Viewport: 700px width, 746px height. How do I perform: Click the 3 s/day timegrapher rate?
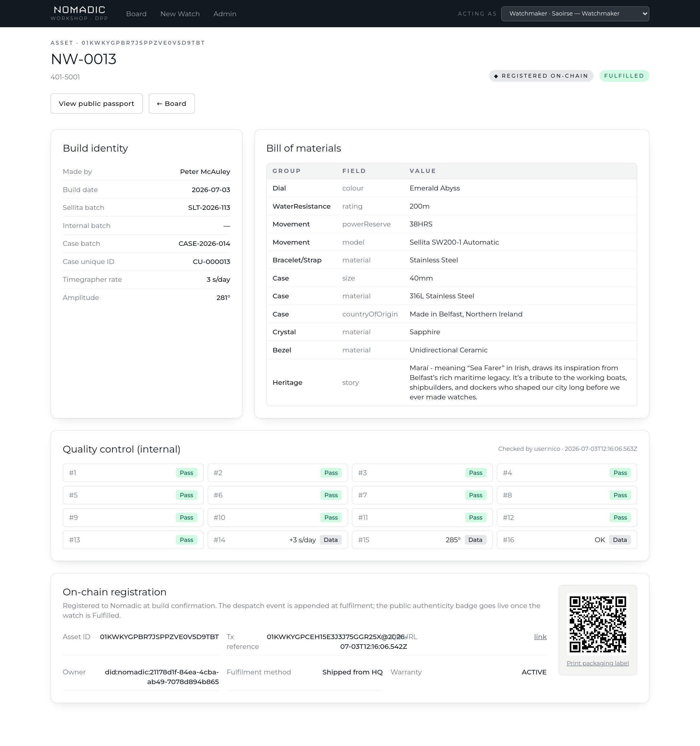218,280
